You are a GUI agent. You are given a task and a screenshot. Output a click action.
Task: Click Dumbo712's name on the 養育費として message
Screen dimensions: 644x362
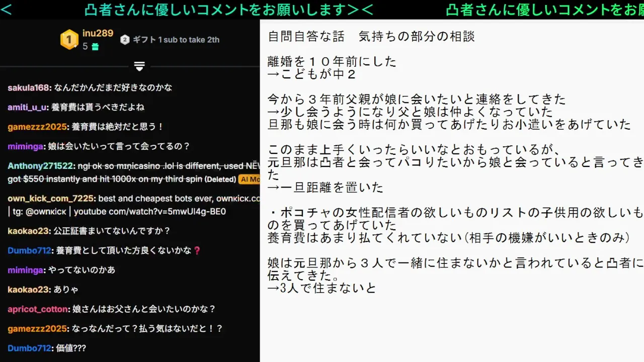pyautogui.click(x=29, y=250)
